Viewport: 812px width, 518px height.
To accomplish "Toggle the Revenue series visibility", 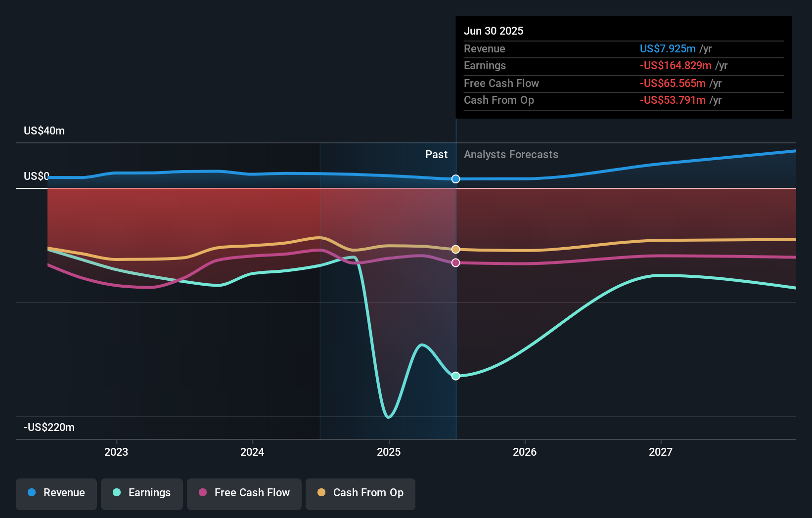I will [56, 493].
